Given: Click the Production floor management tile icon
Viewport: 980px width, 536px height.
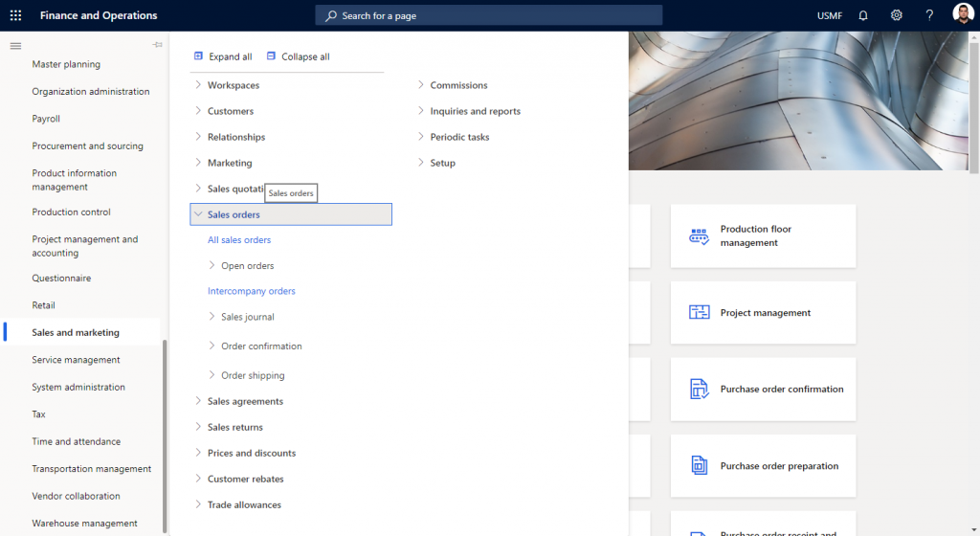Looking at the screenshot, I should point(699,236).
